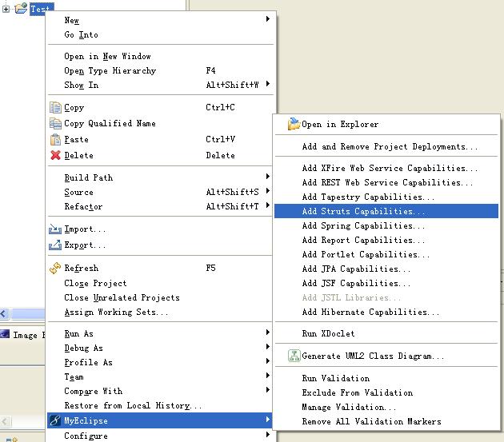The image size is (504, 442).
Task: Click the Export icon
Action: (x=55, y=245)
